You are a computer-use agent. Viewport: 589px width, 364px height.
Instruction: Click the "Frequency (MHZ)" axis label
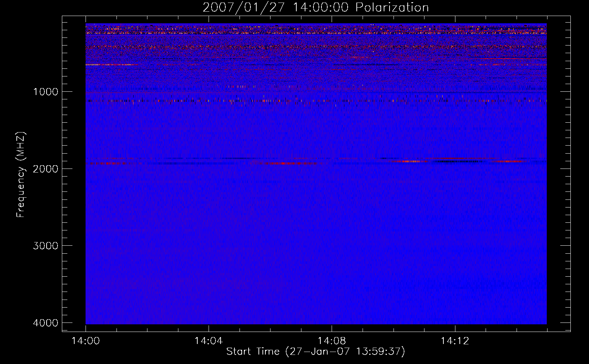(20, 174)
